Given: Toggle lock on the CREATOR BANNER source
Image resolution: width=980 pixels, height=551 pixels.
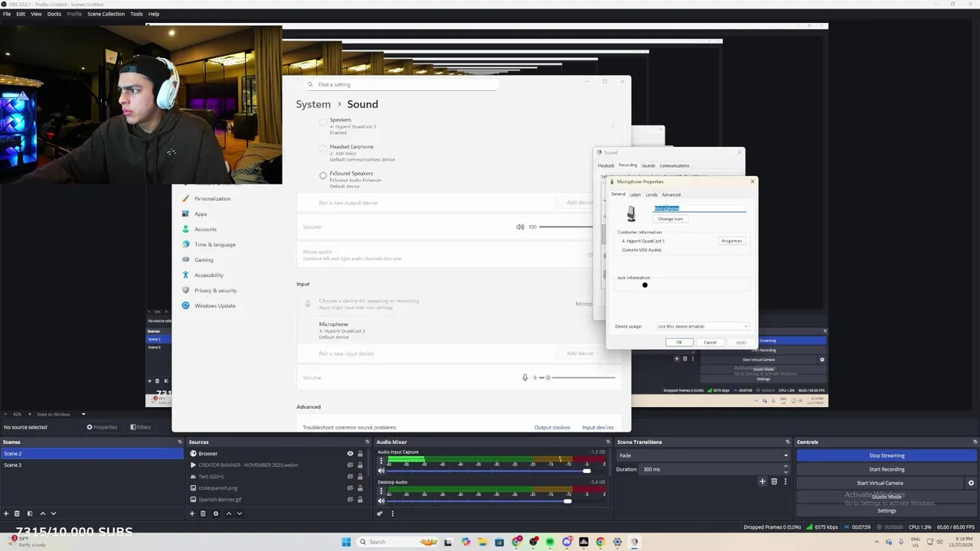Looking at the screenshot, I should 360,465.
